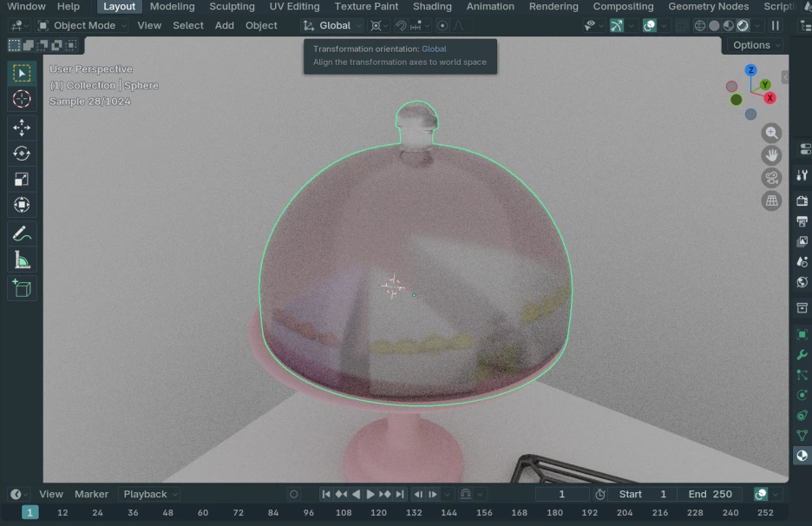Switch to the Sculpting workspace tab

pyautogui.click(x=232, y=6)
